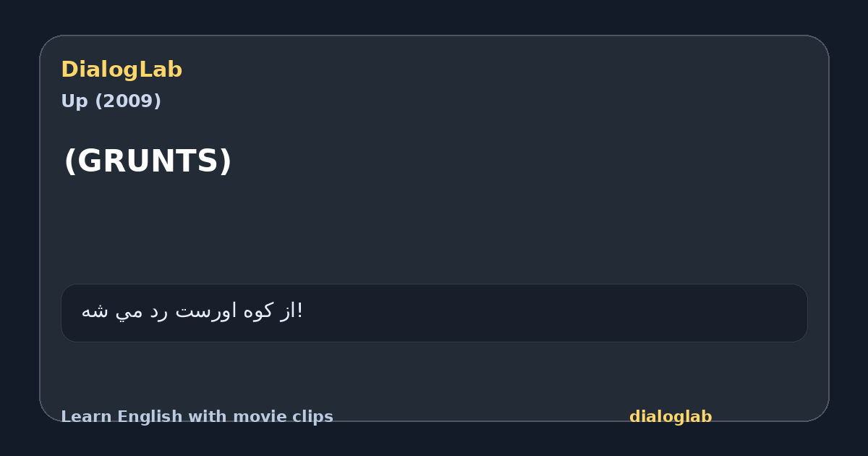Screen dimensions: 868x456
Task: Click the word Up in the movie title
Action: point(72,101)
